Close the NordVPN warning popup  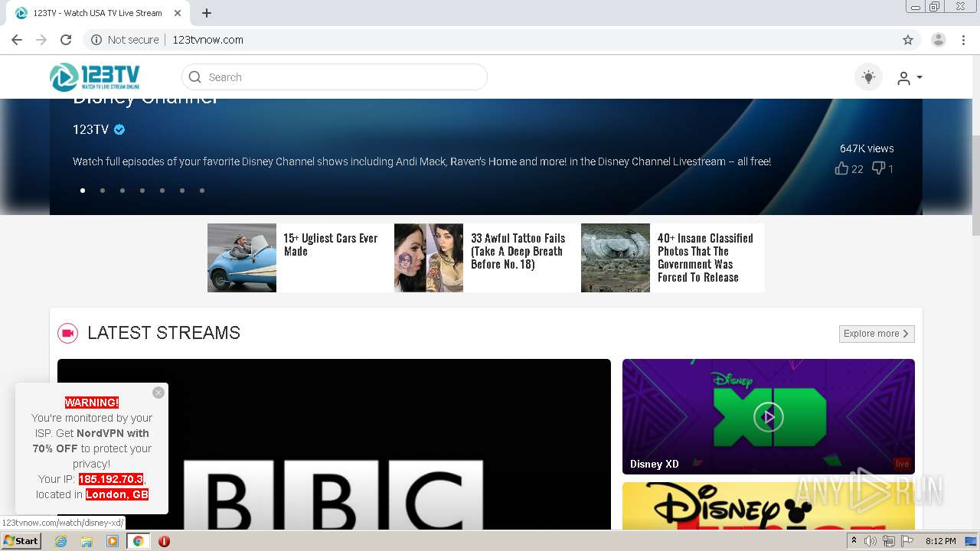[x=158, y=393]
